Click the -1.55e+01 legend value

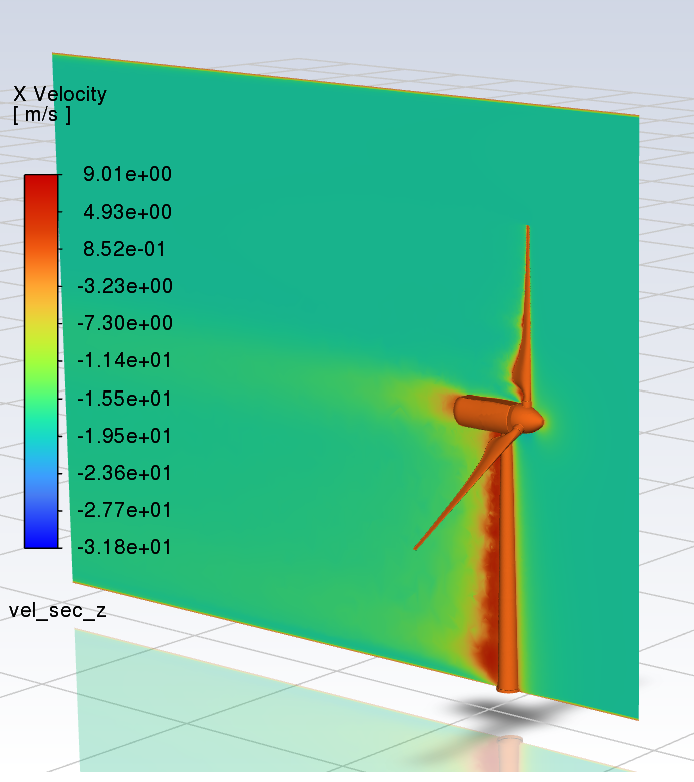click(x=124, y=399)
